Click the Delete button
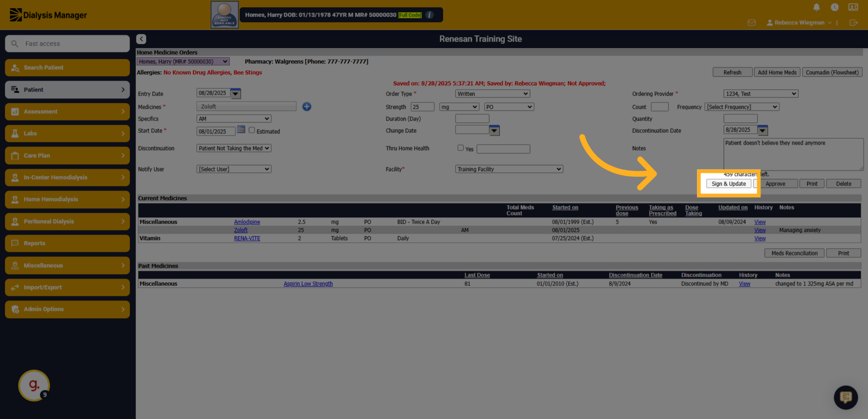The height and width of the screenshot is (419, 868). click(843, 184)
